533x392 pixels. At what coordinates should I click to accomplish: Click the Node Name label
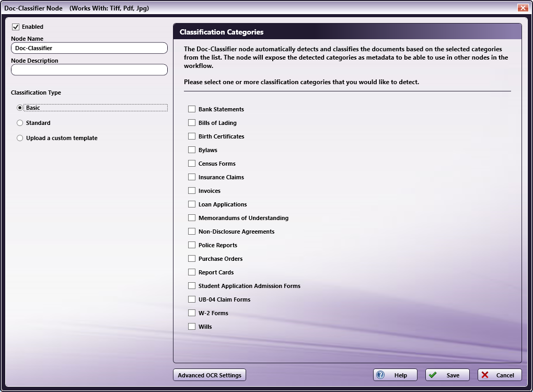pyautogui.click(x=27, y=39)
